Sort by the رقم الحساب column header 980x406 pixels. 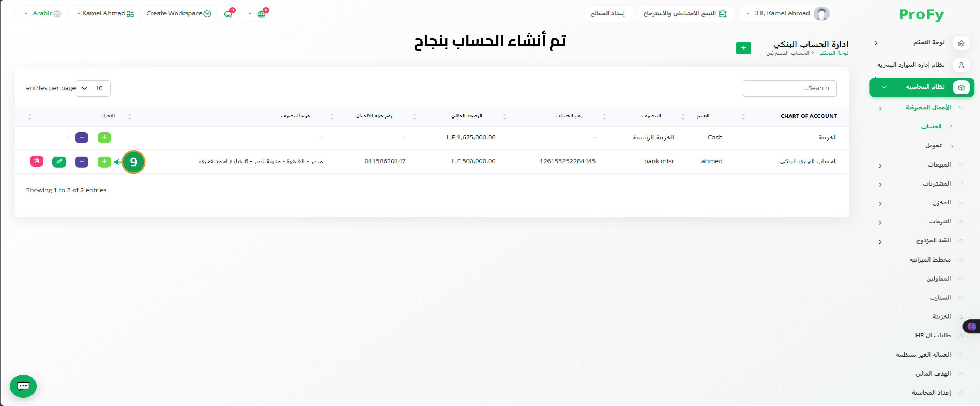coord(568,116)
